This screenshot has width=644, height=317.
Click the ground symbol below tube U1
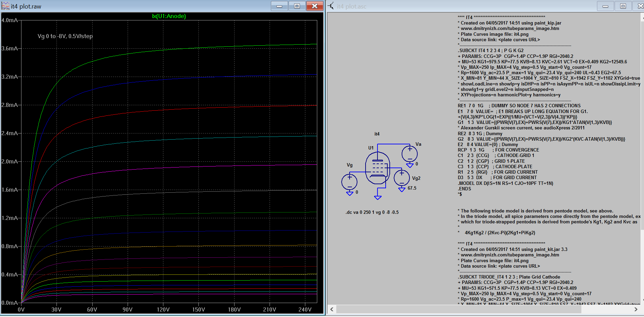[377, 197]
